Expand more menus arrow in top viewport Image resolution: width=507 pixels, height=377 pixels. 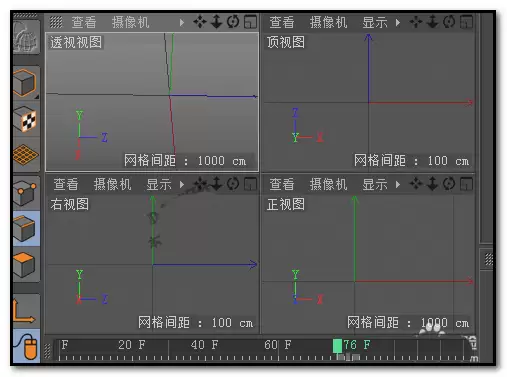pyautogui.click(x=398, y=22)
